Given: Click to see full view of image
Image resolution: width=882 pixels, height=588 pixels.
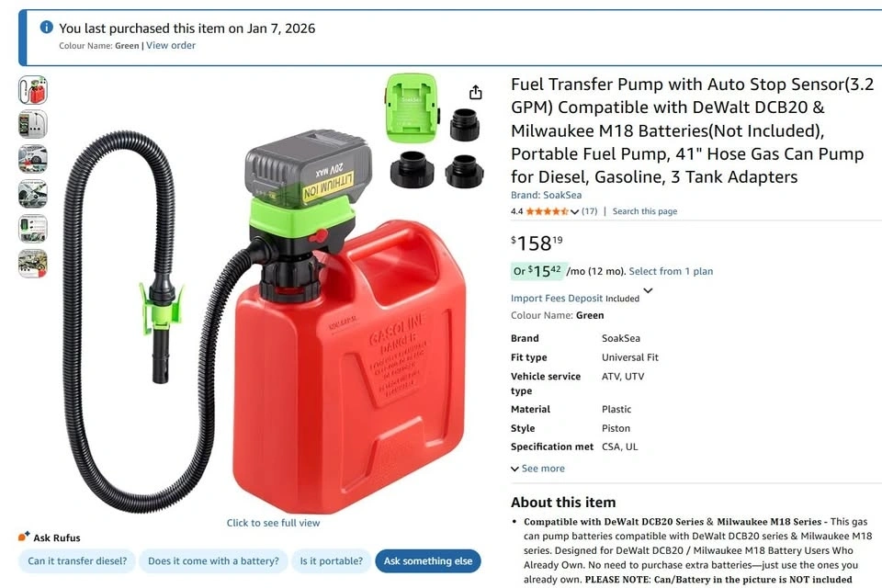Looking at the screenshot, I should pyautogui.click(x=274, y=523).
